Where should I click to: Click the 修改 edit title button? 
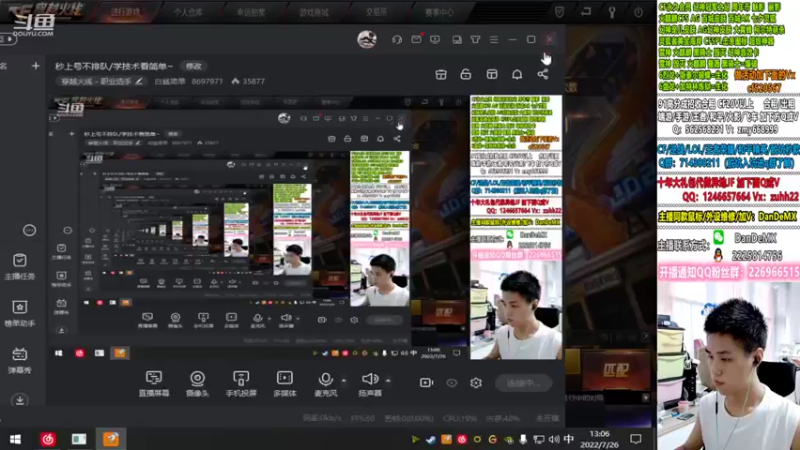[193, 66]
